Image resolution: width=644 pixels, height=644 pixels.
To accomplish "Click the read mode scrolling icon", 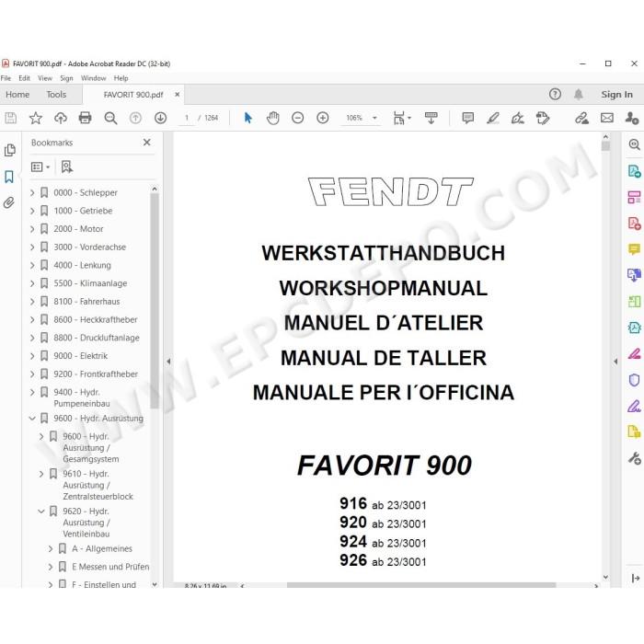I will click(431, 119).
